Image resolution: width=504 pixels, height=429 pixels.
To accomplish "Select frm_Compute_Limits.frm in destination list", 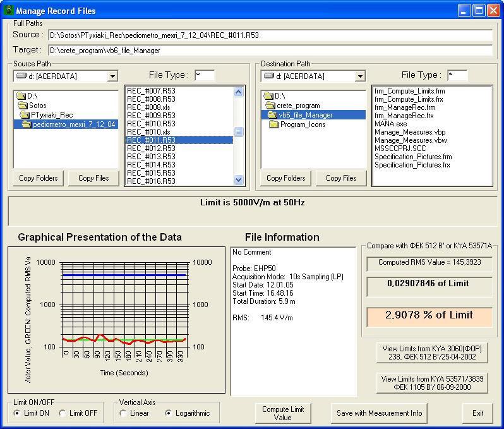I will click(x=409, y=91).
